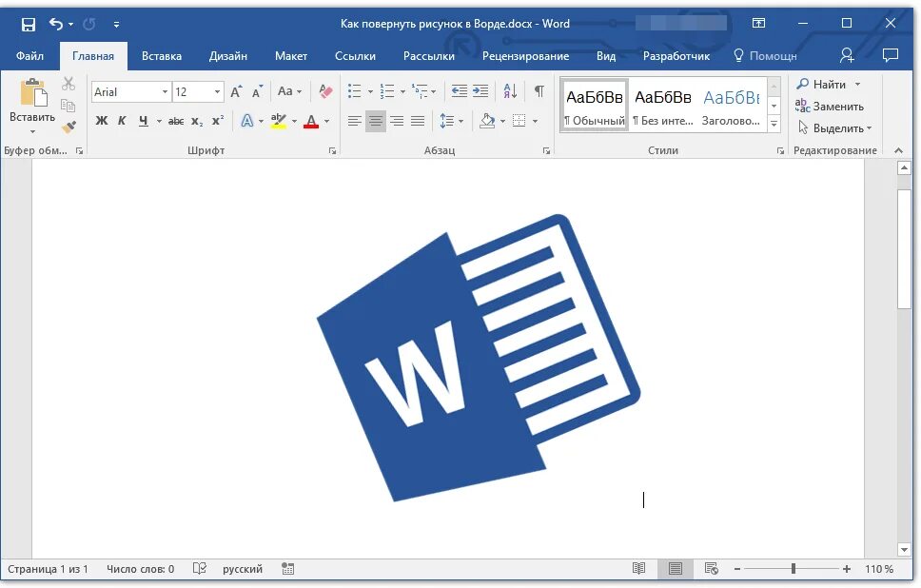Copy selection with the copy icon

click(x=69, y=106)
